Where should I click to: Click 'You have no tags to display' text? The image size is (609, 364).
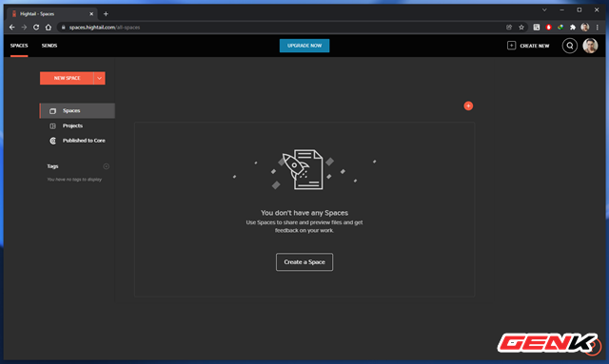click(x=74, y=180)
